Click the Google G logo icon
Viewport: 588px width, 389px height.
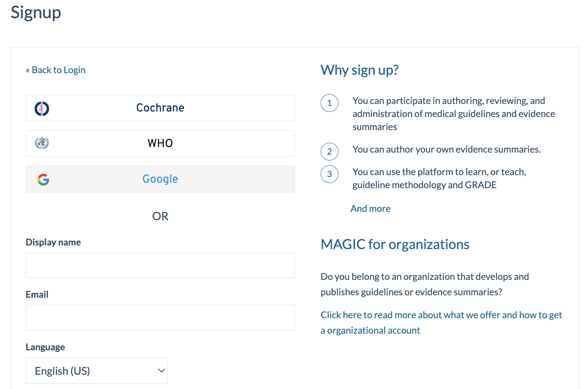[x=43, y=179]
